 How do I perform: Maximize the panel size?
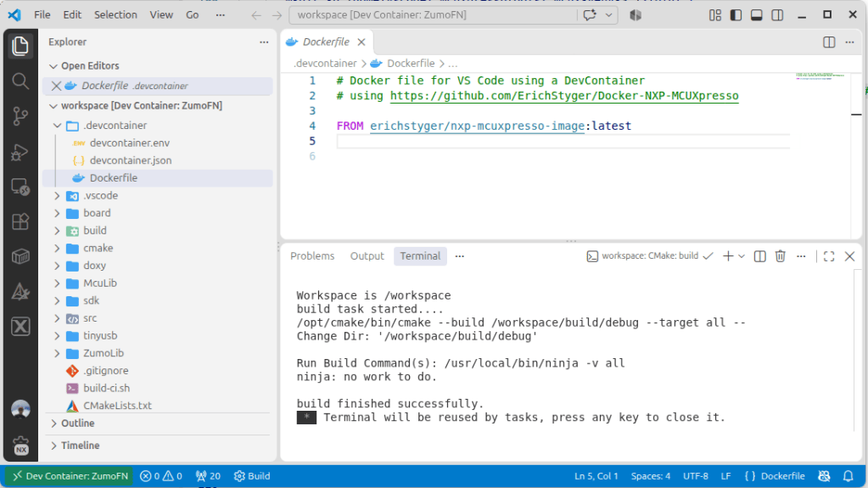[829, 256]
